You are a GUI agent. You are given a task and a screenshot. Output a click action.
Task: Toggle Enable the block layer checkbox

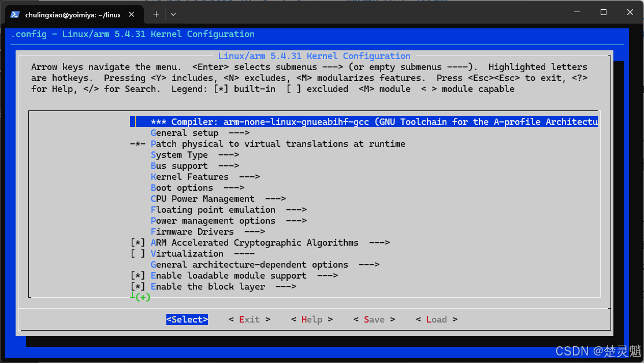pos(137,287)
